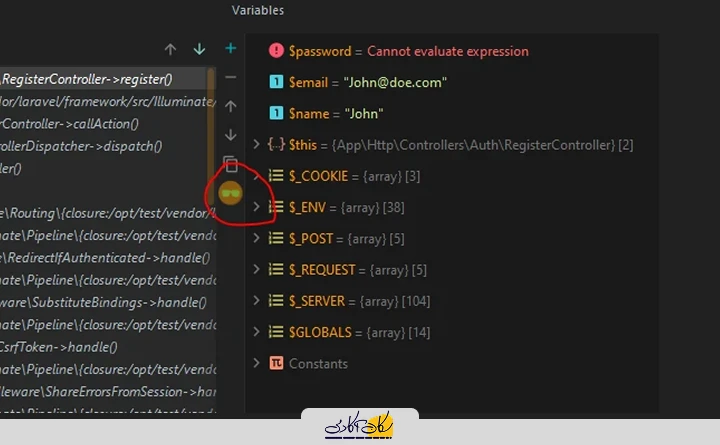720x445 pixels.
Task: Go to next frame with teal down arrow
Action: tap(199, 49)
